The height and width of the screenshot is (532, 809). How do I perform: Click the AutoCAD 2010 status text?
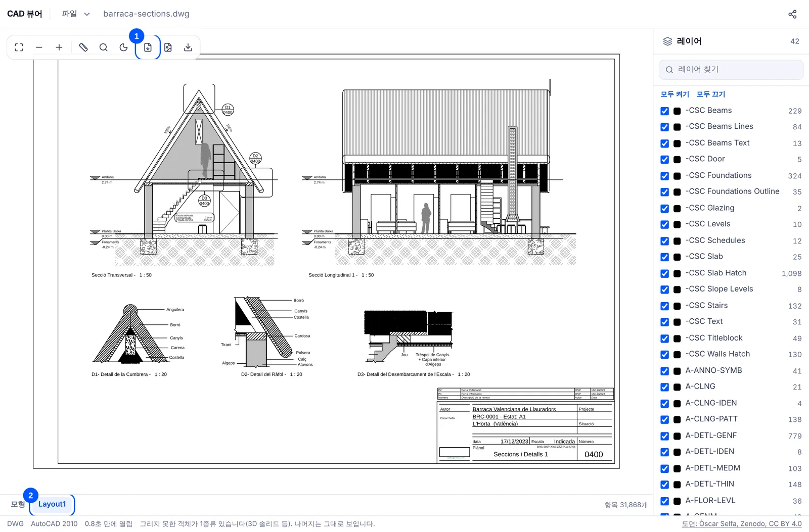[x=54, y=524]
